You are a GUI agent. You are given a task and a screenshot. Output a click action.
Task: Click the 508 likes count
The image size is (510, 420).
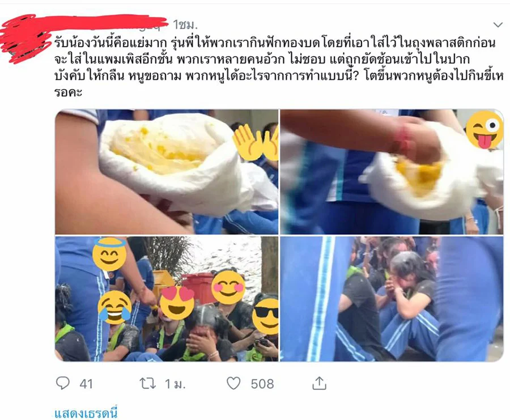point(262,384)
